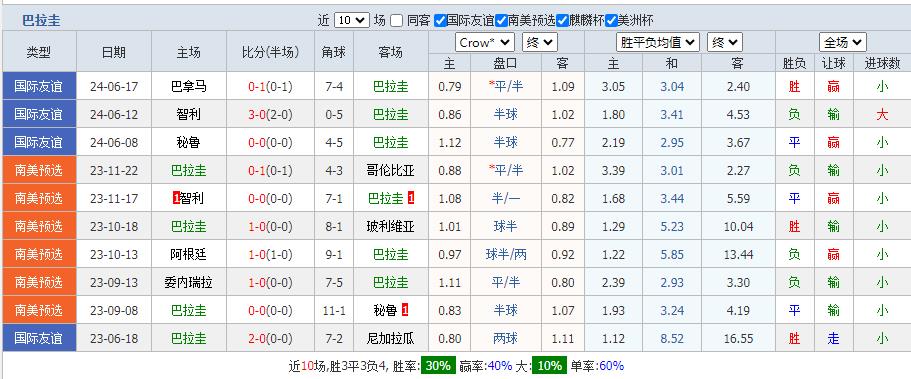Open home team 巴拿马

click(x=189, y=87)
